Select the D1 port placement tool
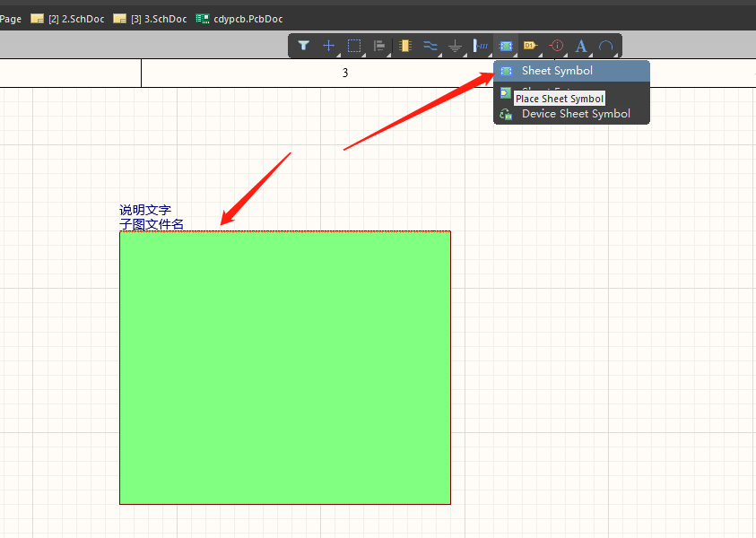This screenshot has width=756, height=538. point(531,46)
